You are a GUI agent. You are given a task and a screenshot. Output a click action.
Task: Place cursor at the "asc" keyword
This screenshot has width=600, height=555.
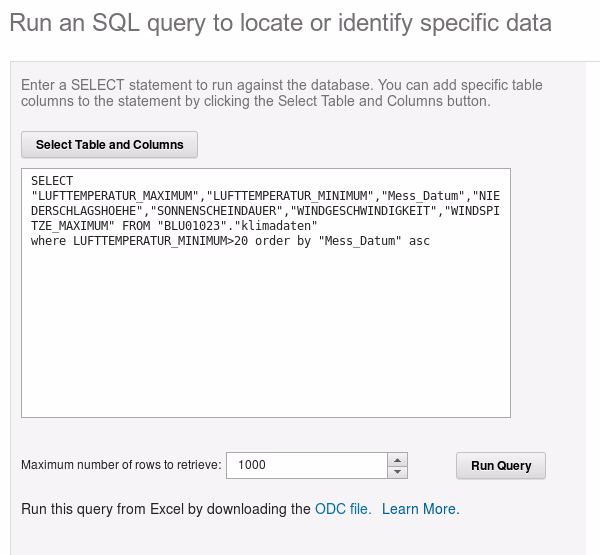(419, 241)
